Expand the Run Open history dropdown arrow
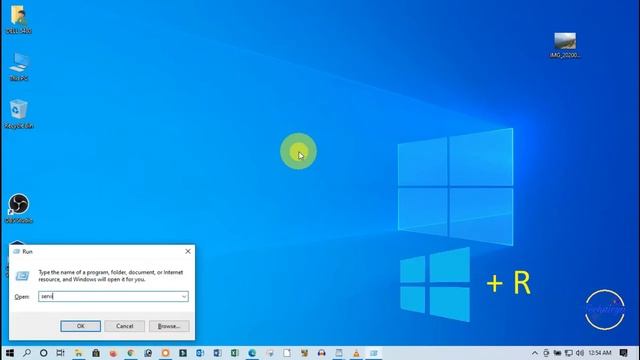Viewport: 640px width, 360px height. (184, 297)
